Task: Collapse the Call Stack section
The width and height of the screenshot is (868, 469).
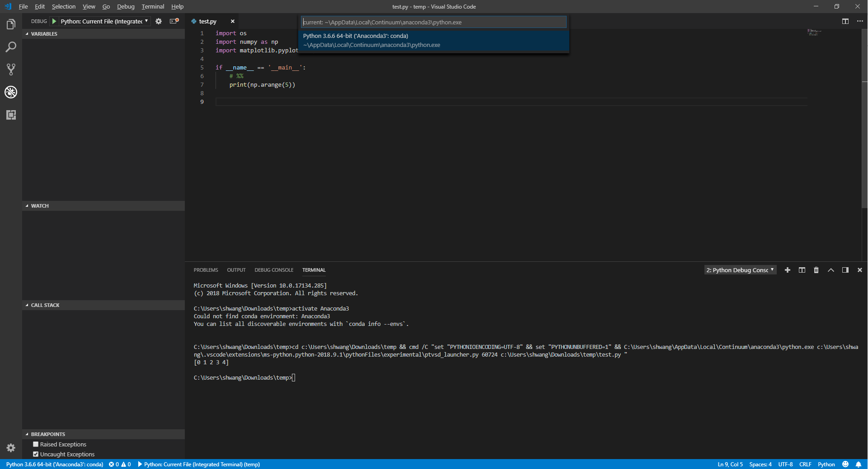Action: (x=103, y=305)
